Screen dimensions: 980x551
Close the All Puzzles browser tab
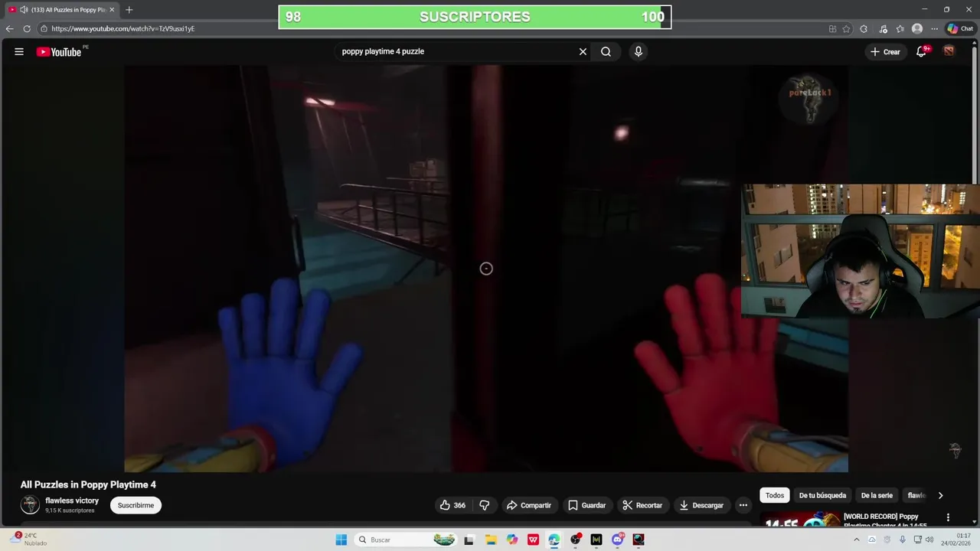112,10
